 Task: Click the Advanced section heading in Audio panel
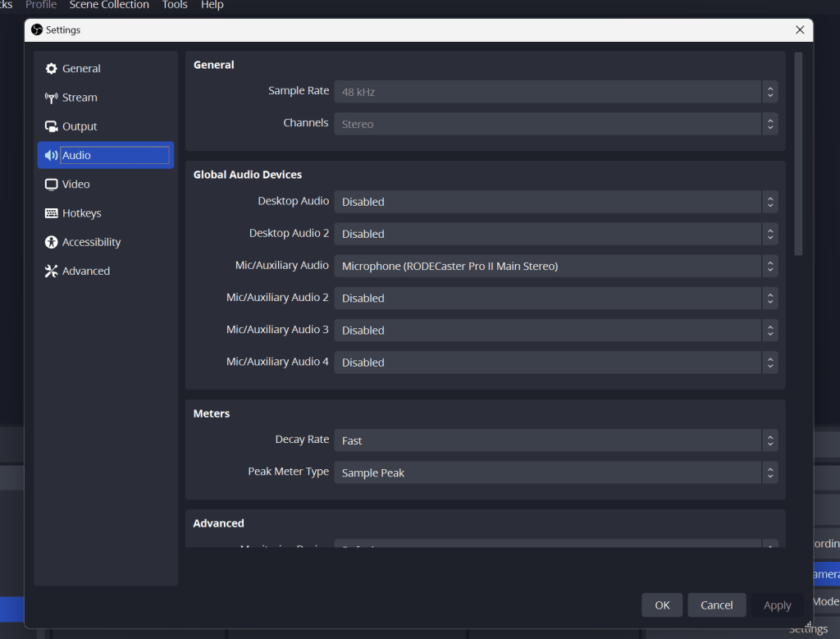click(218, 523)
